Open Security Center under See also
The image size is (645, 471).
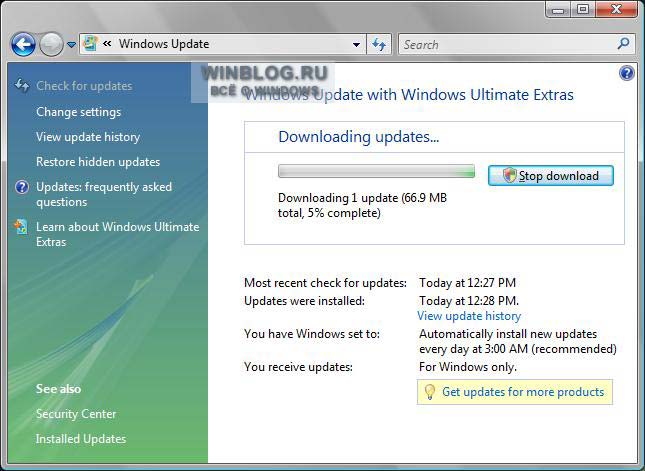coord(76,414)
